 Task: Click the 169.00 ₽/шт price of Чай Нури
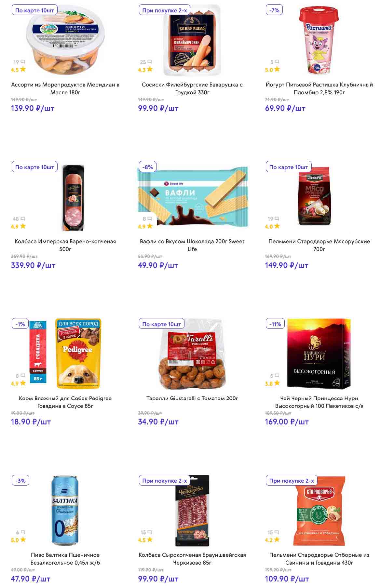(287, 422)
